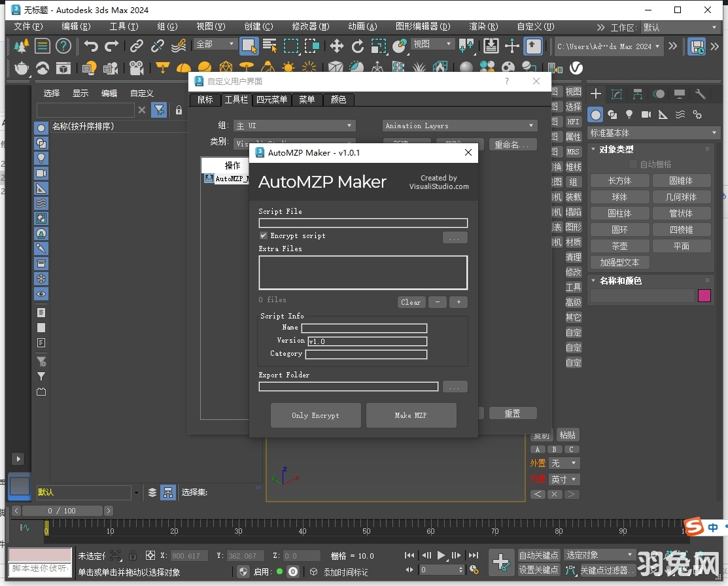This screenshot has height=586, width=728.
Task: Click inside the Script File input field
Action: [x=362, y=222]
